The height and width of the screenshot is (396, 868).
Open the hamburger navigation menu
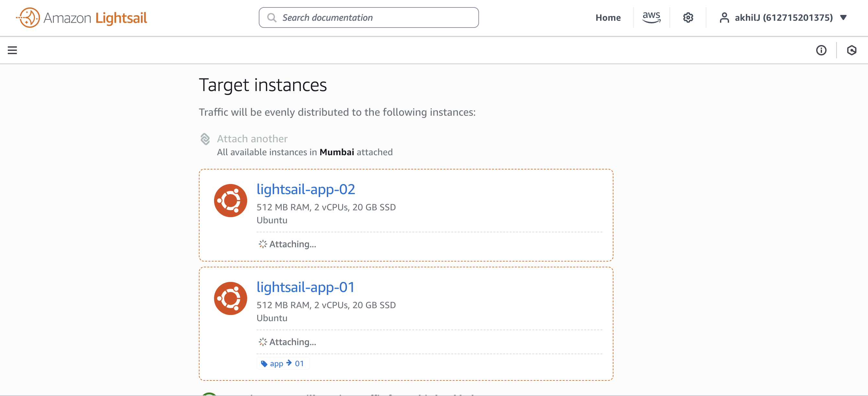pyautogui.click(x=12, y=50)
